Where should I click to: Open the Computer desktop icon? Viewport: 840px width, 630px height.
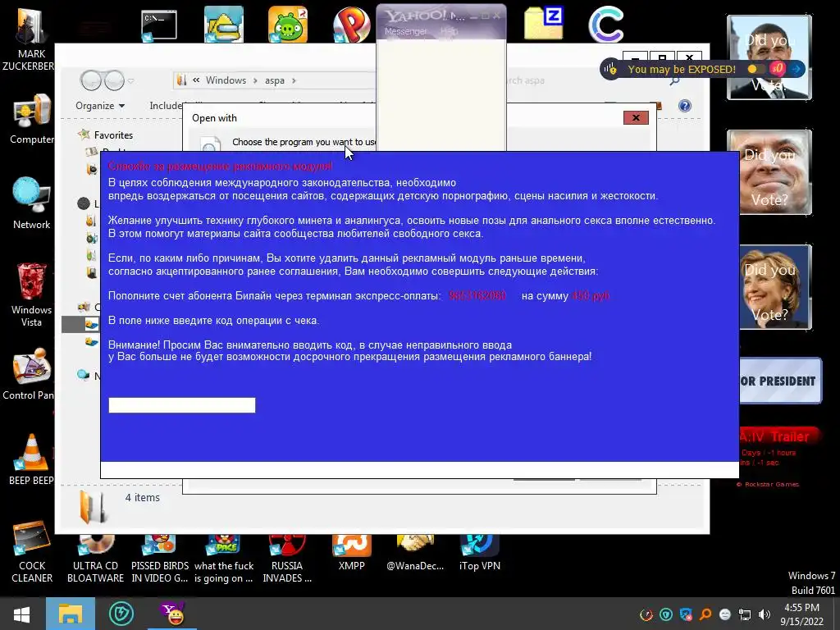pyautogui.click(x=31, y=119)
